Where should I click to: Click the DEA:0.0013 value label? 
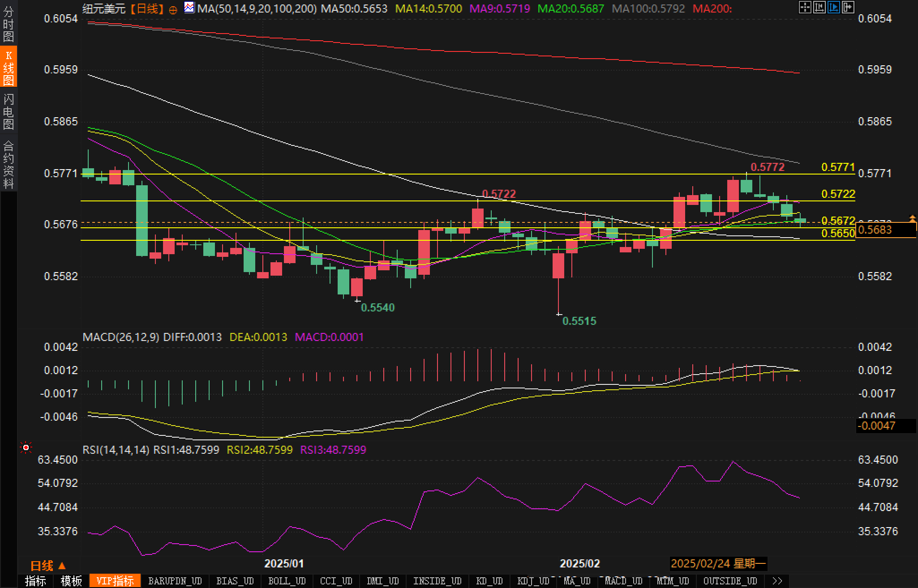click(x=258, y=337)
